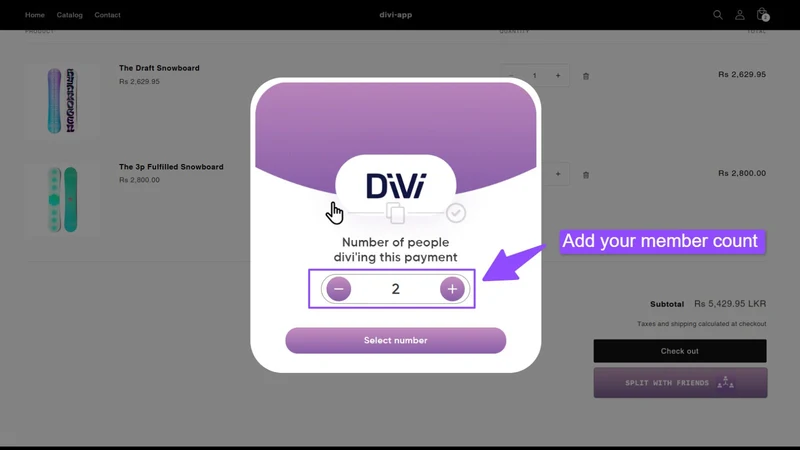The height and width of the screenshot is (450, 800).
Task: Open the Contact menu link
Action: coord(107,15)
